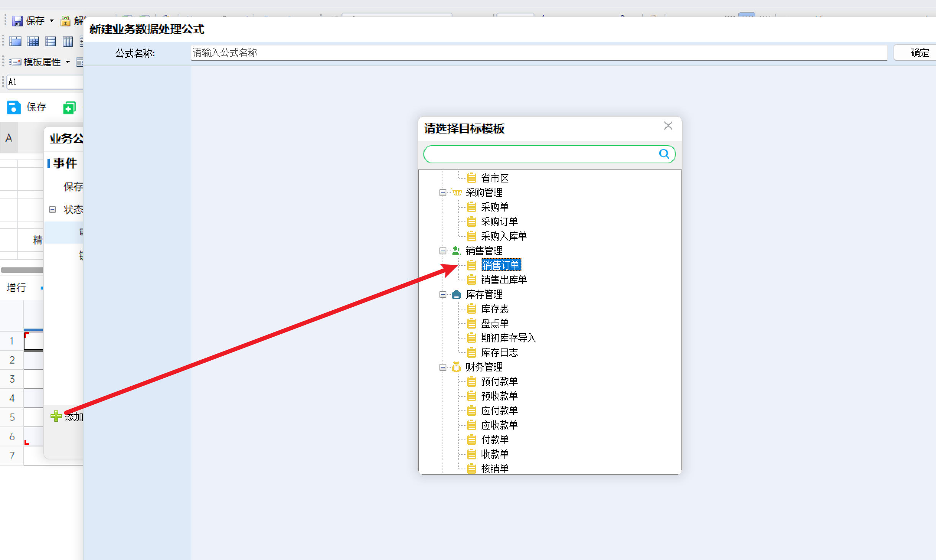Click the 确定 button
Image resolution: width=936 pixels, height=560 pixels.
pyautogui.click(x=919, y=53)
